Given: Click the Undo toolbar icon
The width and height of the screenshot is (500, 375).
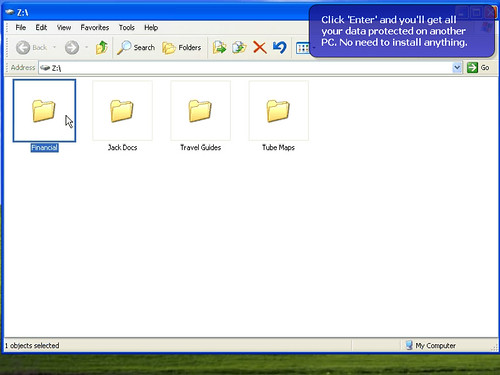Looking at the screenshot, I should [279, 48].
